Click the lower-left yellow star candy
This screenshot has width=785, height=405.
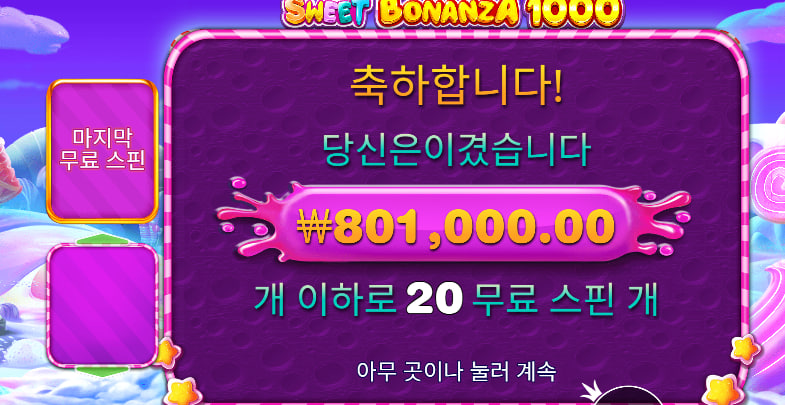pos(182,391)
